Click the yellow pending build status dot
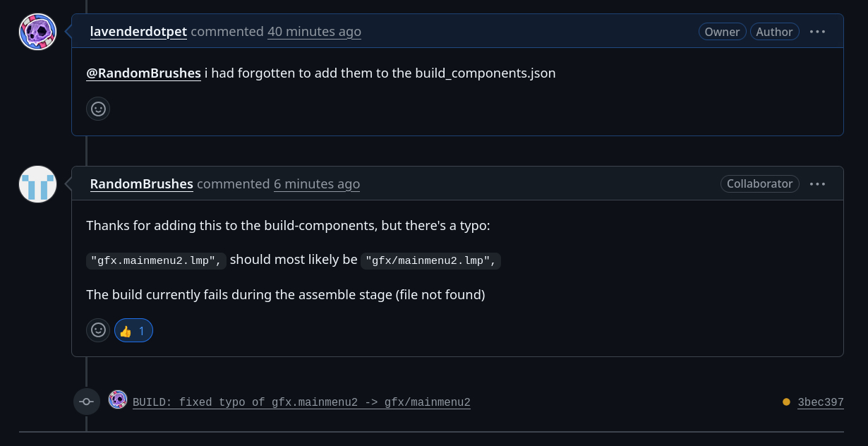The width and height of the screenshot is (868, 446). coord(786,402)
